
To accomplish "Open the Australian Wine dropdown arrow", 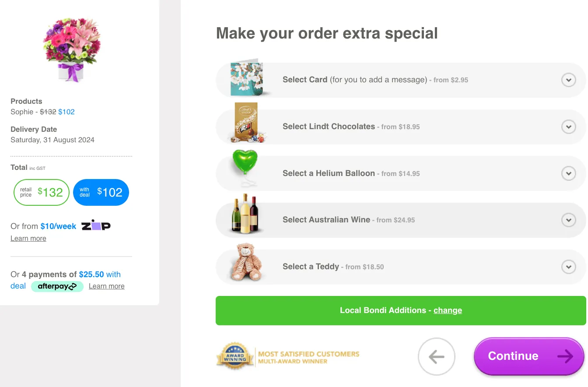I will tap(568, 220).
